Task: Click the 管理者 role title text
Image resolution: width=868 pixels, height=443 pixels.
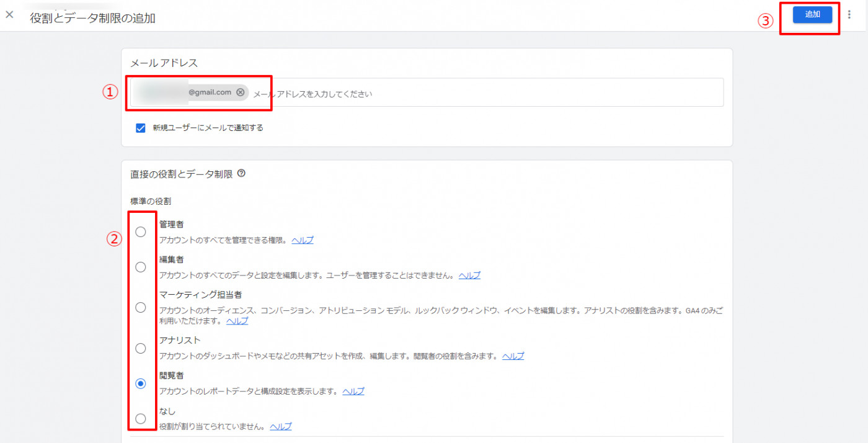Action: click(171, 225)
